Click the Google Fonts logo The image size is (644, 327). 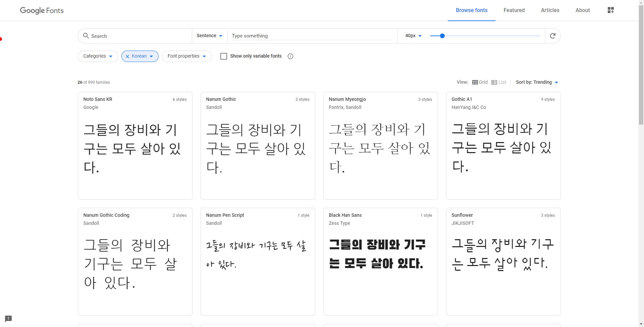point(42,10)
